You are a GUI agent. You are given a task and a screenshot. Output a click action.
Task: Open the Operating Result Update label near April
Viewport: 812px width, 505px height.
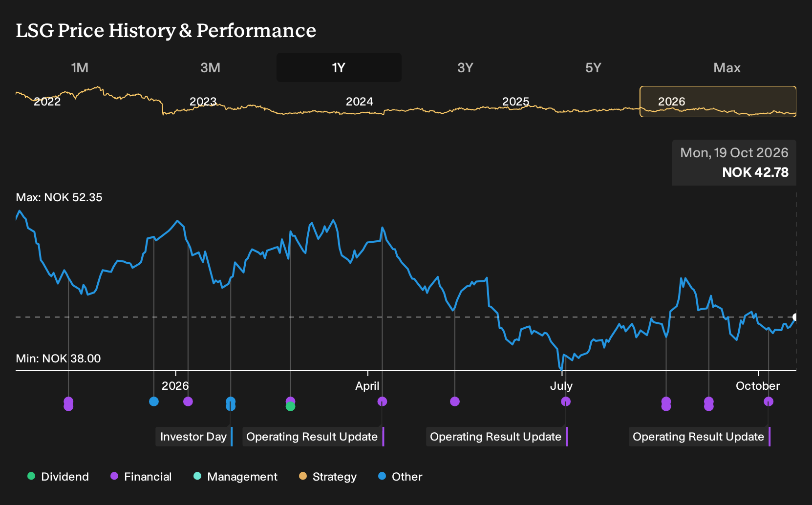tap(313, 437)
